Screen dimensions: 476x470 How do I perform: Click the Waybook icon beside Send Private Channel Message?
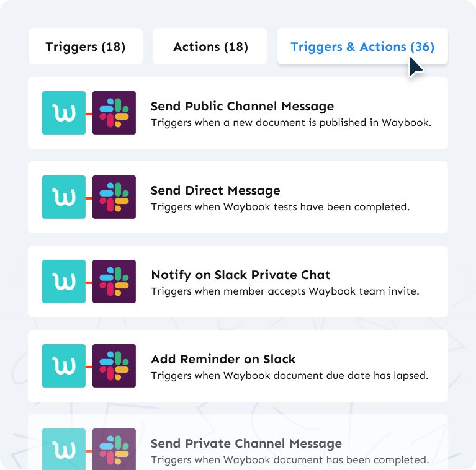point(64,449)
